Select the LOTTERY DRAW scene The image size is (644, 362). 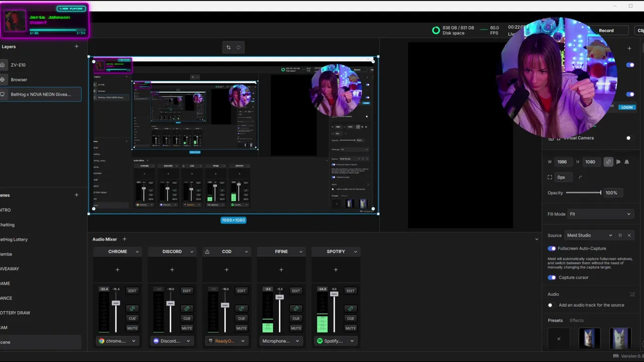(x=15, y=313)
